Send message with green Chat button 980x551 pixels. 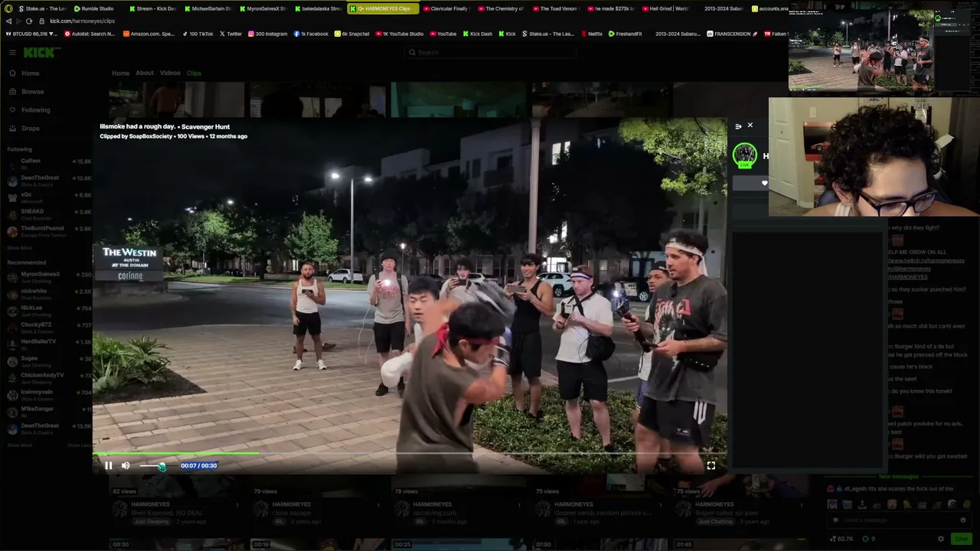click(961, 539)
